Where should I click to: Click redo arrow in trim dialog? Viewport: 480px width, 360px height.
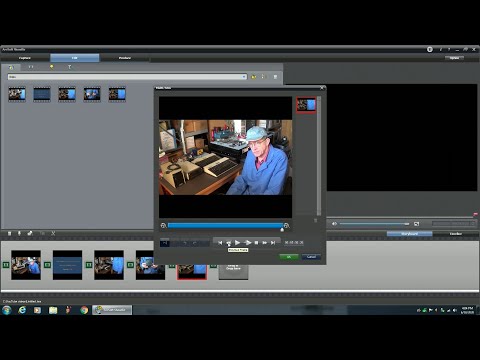click(195, 243)
